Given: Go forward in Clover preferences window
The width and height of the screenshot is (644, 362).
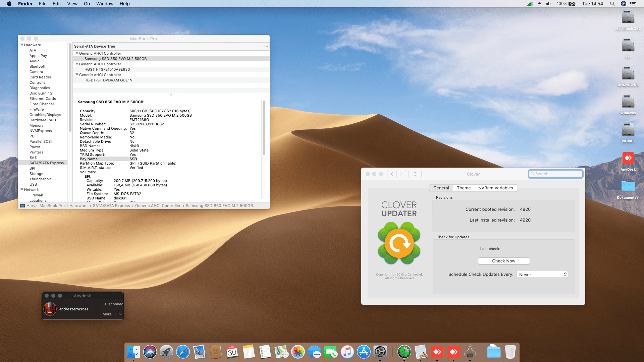Looking at the screenshot, I should pos(401,174).
